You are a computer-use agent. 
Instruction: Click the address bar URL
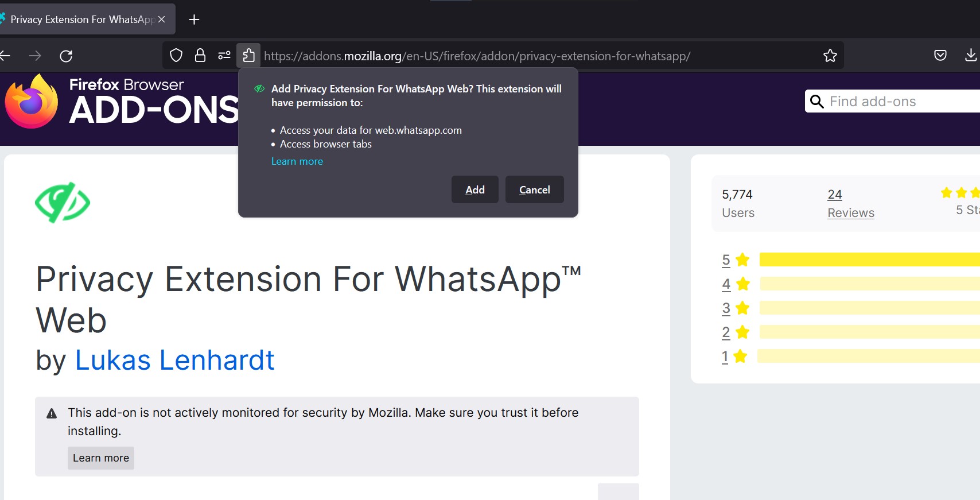[477, 56]
